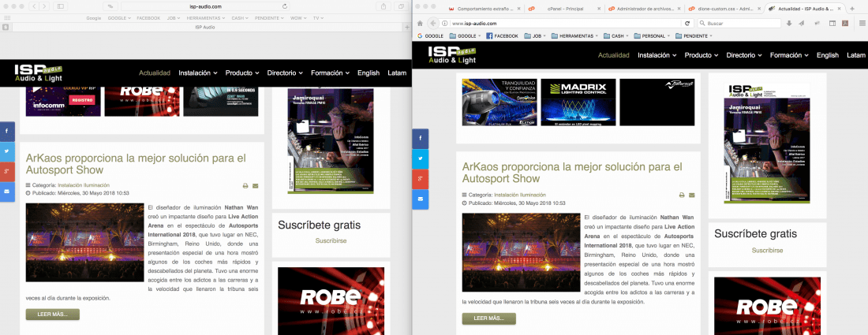The width and height of the screenshot is (868, 335).
Task: Open Instalación Iluminación category in Firefox
Action: [x=520, y=195]
